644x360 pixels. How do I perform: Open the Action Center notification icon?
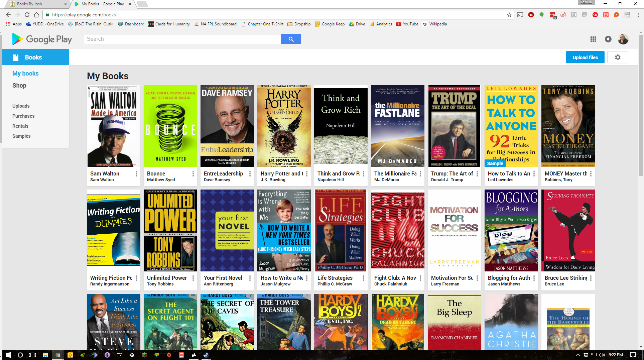pos(633,355)
